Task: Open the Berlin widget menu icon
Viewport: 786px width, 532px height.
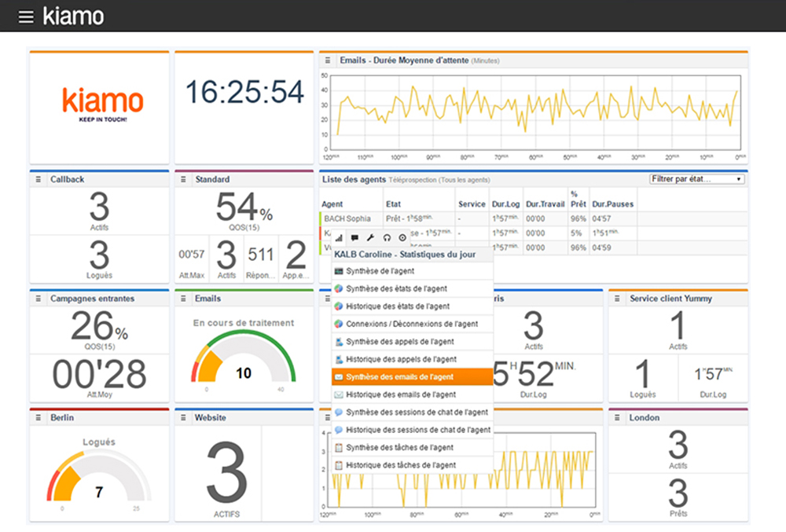Action: (38, 418)
